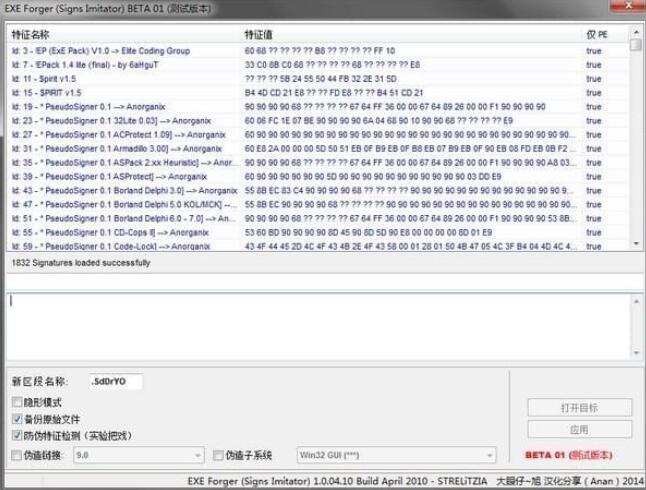Click the red BETA 01 (测试版本) label

pyautogui.click(x=569, y=455)
